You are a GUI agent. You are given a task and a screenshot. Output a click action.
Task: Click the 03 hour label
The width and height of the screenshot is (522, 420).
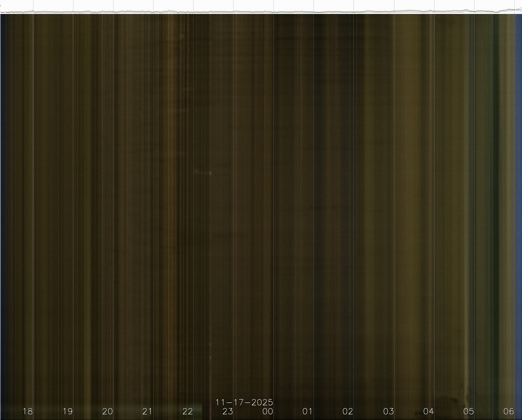point(388,411)
